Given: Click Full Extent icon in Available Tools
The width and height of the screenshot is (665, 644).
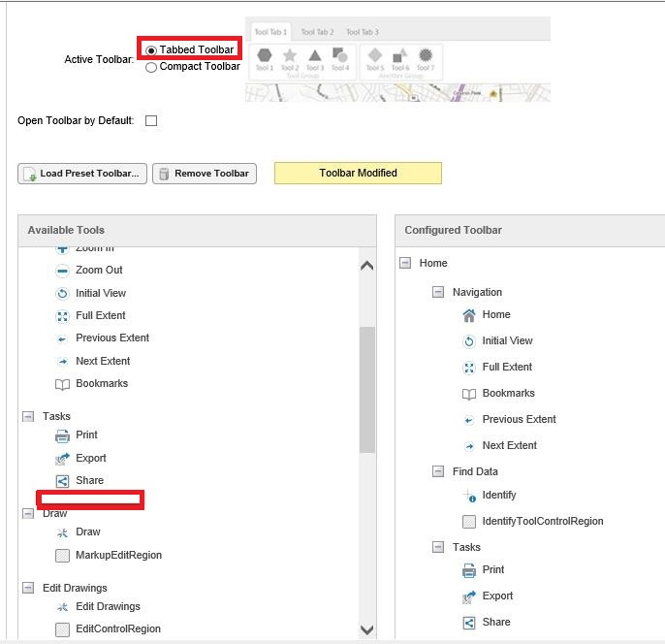Looking at the screenshot, I should (x=62, y=316).
